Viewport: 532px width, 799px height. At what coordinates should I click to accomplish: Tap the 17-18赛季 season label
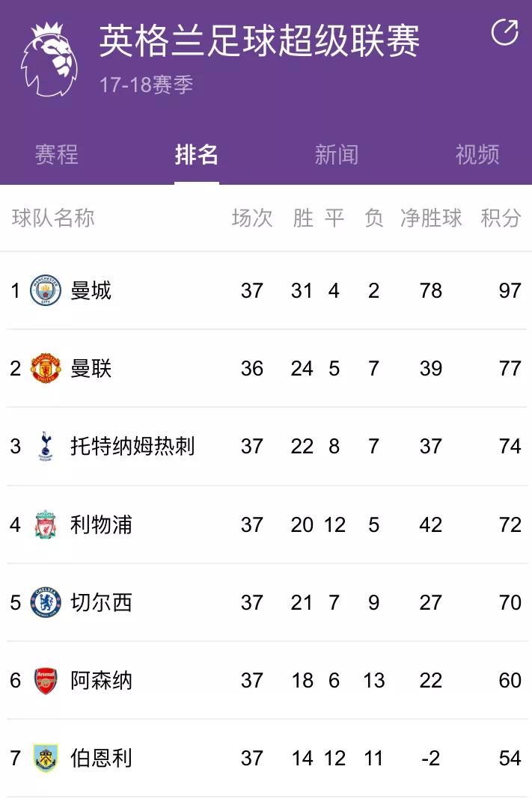[146, 85]
